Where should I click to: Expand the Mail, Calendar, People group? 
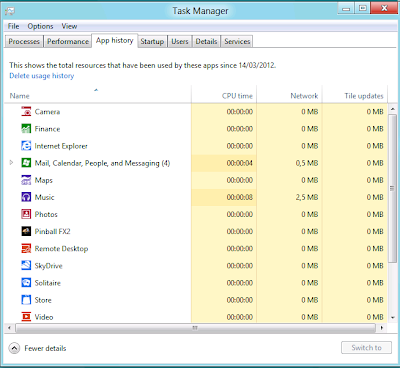click(x=11, y=163)
